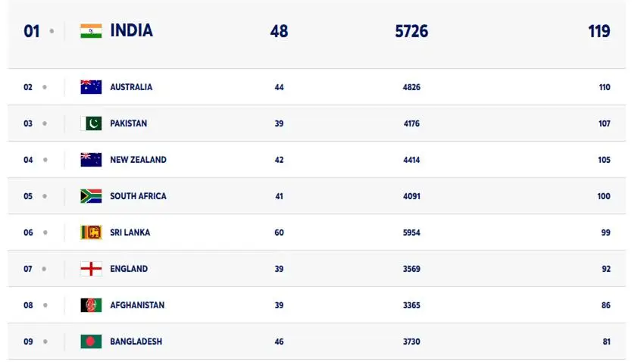Select the SRI LANKA team name
This screenshot has height=362, width=644.
pyautogui.click(x=130, y=232)
